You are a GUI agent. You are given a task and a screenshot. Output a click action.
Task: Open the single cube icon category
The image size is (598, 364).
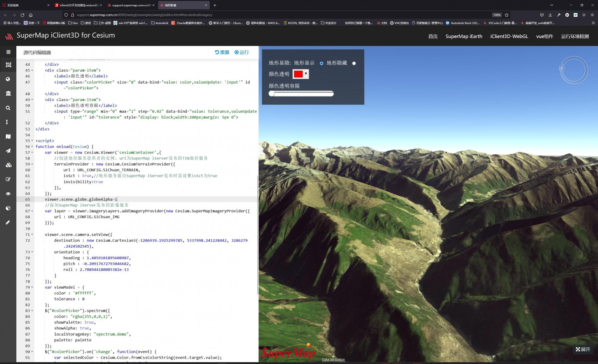click(8, 208)
